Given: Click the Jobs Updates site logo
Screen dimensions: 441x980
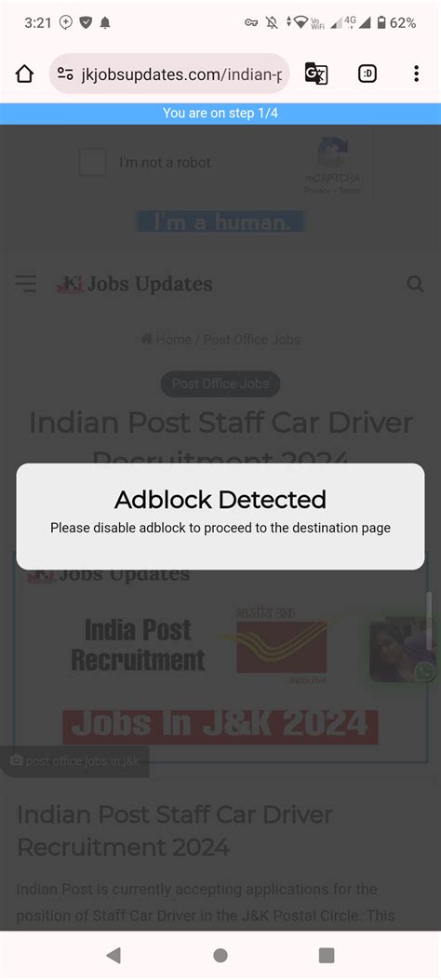Looking at the screenshot, I should pyautogui.click(x=134, y=284).
